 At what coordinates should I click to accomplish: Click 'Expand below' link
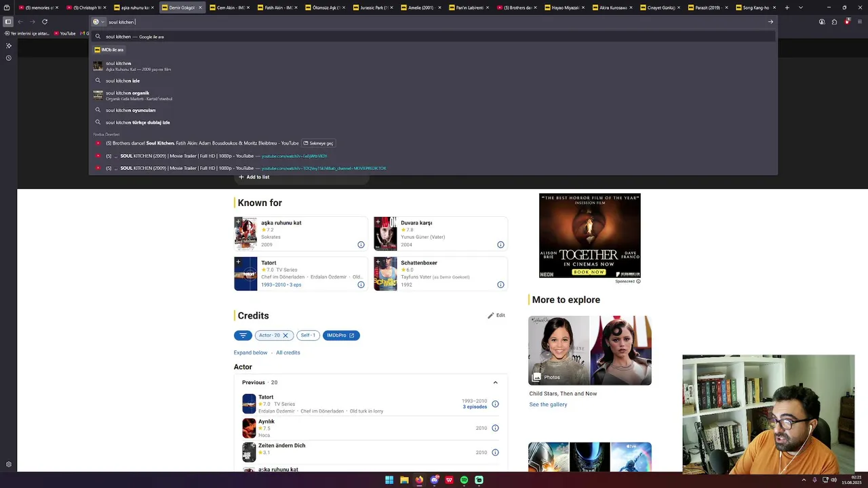click(250, 352)
